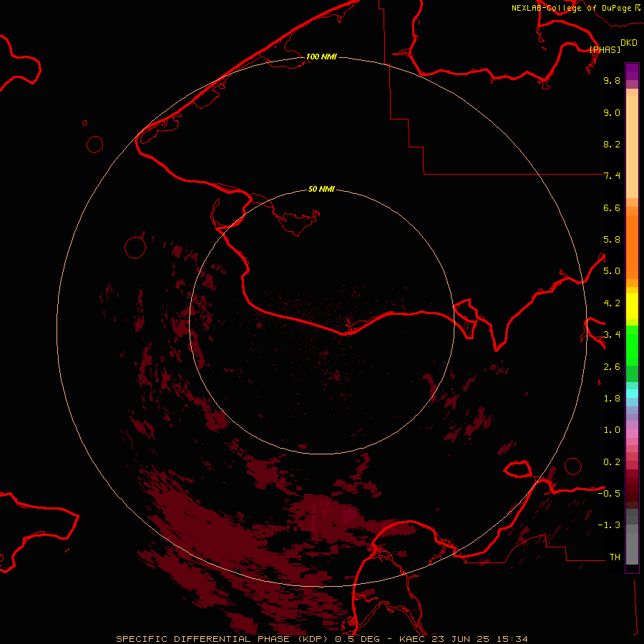Click the 7.4 scale value
Image resolution: width=644 pixels, height=644 pixels.
coord(612,176)
